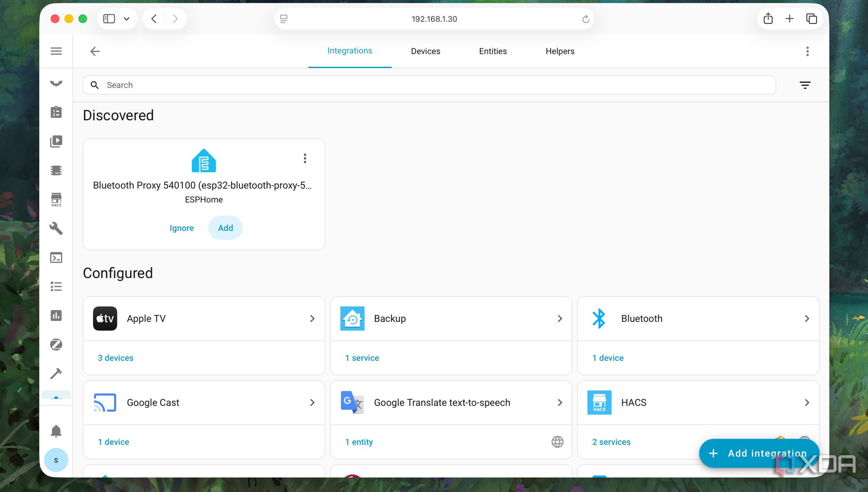Open HACS 2 services link

[x=611, y=442]
